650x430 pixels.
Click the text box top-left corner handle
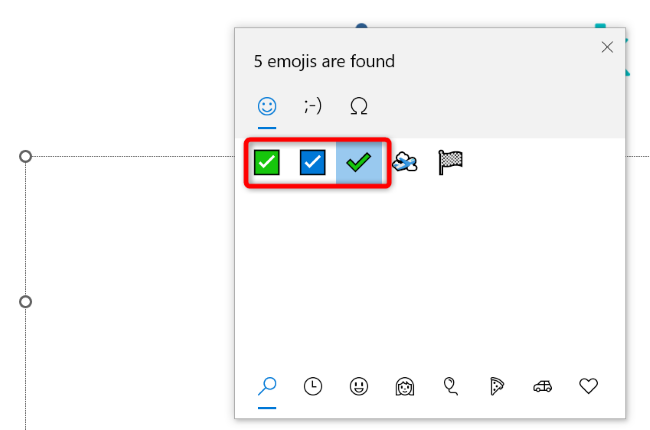pyautogui.click(x=26, y=156)
